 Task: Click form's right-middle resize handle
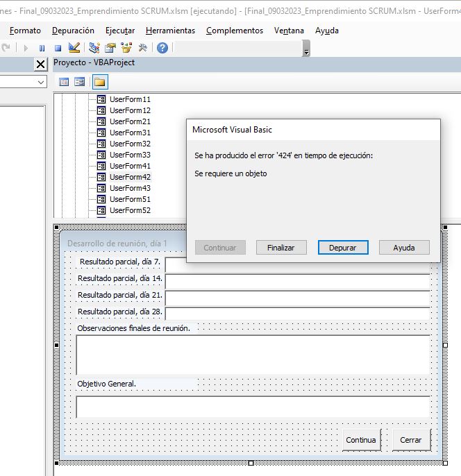click(x=445, y=345)
